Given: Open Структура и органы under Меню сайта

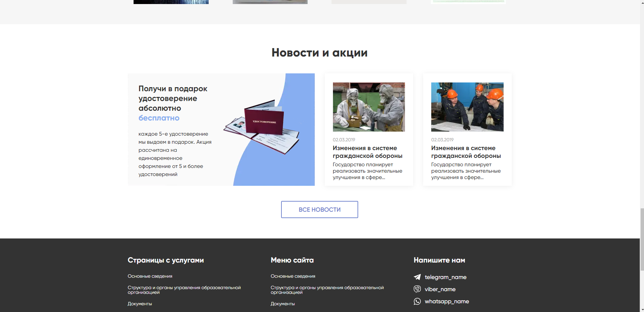Looking at the screenshot, I should [327, 290].
